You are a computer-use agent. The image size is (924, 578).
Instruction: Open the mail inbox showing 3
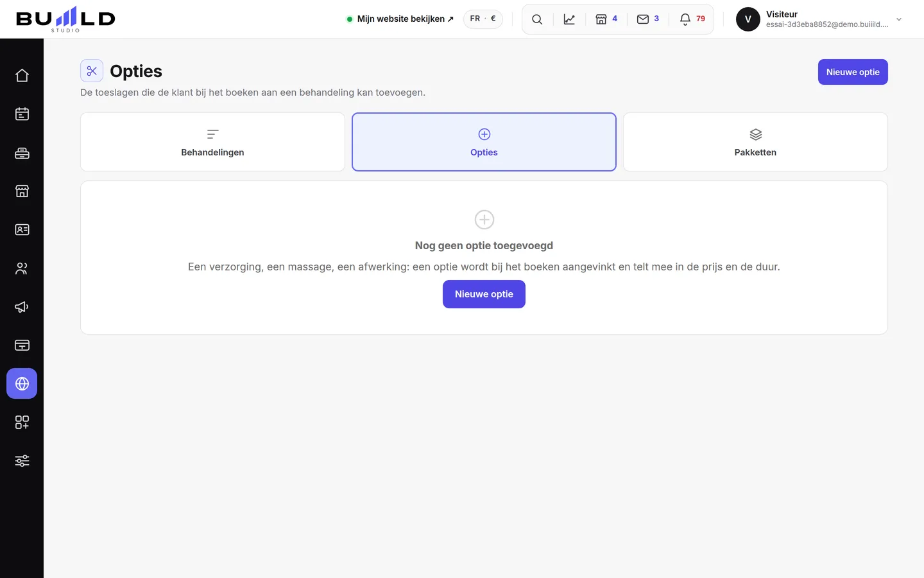[648, 19]
